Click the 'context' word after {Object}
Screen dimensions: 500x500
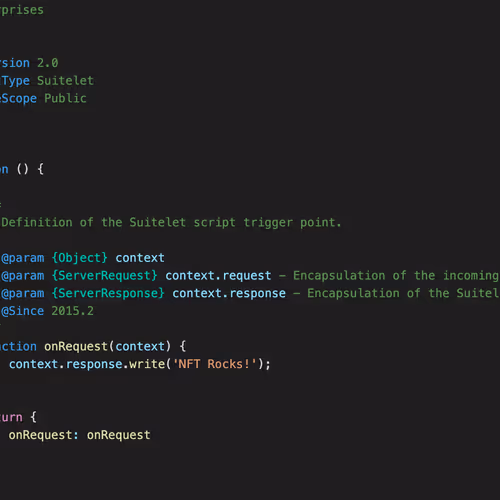pyautogui.click(x=140, y=258)
